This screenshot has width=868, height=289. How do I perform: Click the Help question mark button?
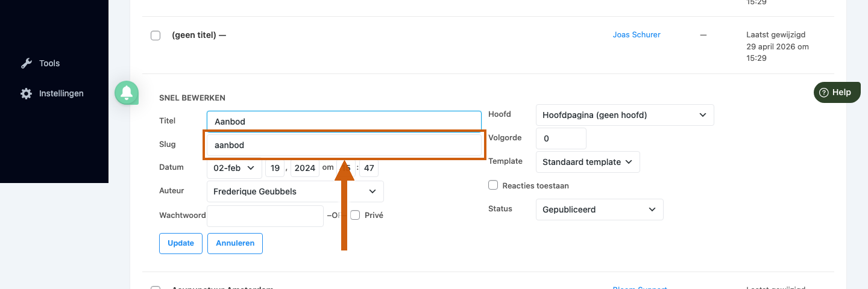tap(837, 92)
